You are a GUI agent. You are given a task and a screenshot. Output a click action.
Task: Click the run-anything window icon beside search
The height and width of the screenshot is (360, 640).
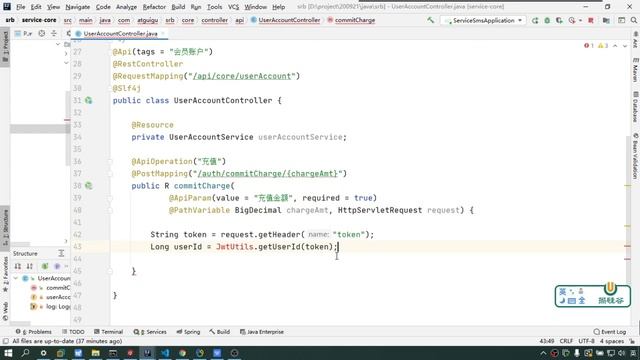click(x=621, y=20)
